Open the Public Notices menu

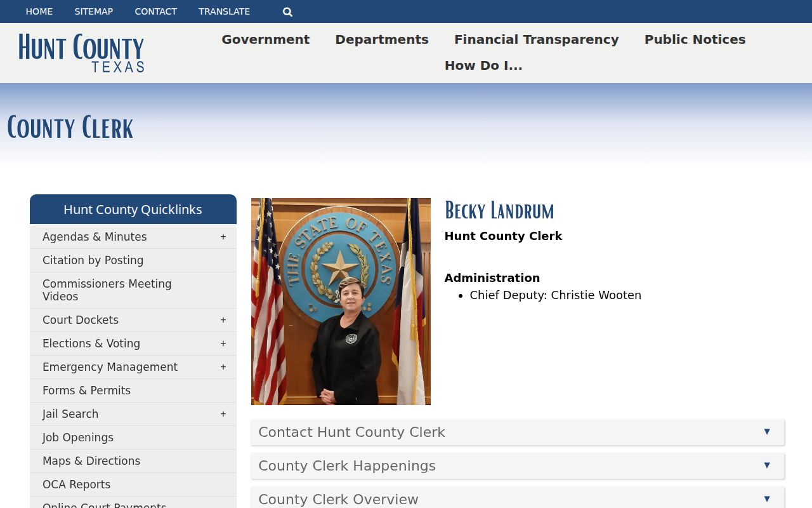click(x=695, y=39)
